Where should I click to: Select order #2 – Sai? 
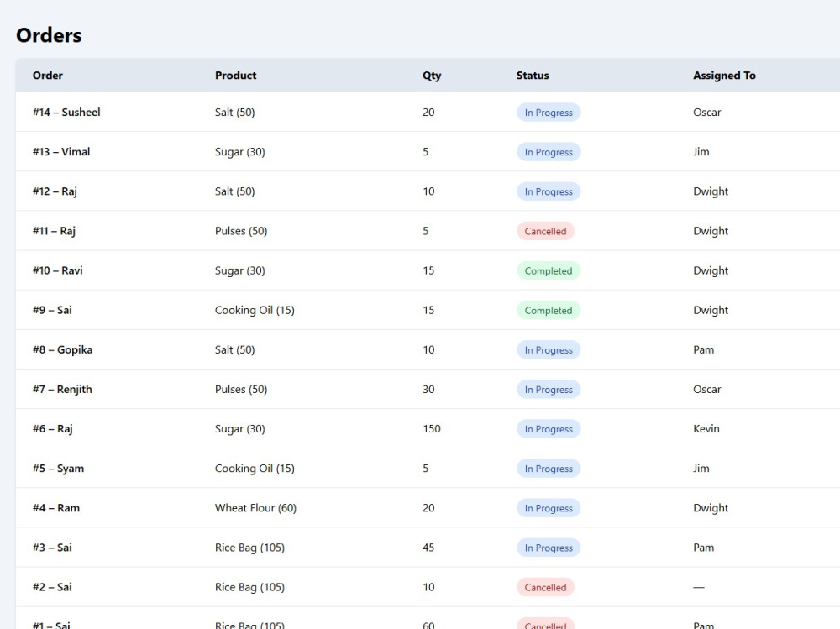point(52,587)
